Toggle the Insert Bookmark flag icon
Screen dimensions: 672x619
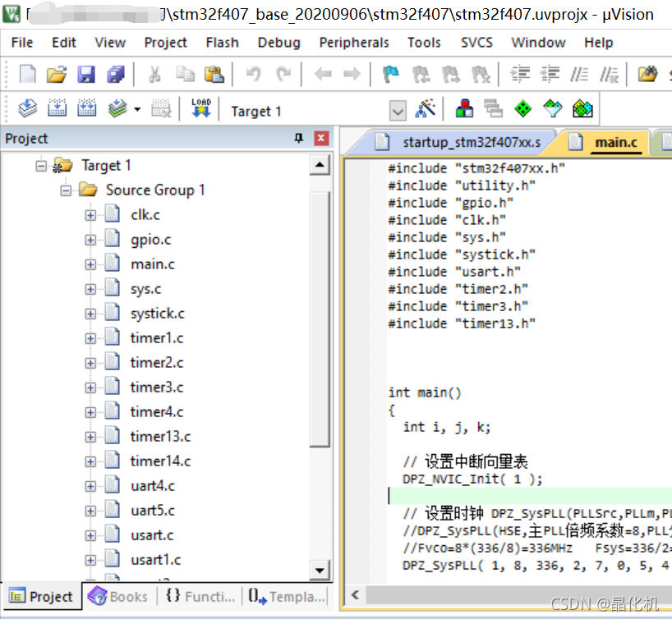(391, 74)
